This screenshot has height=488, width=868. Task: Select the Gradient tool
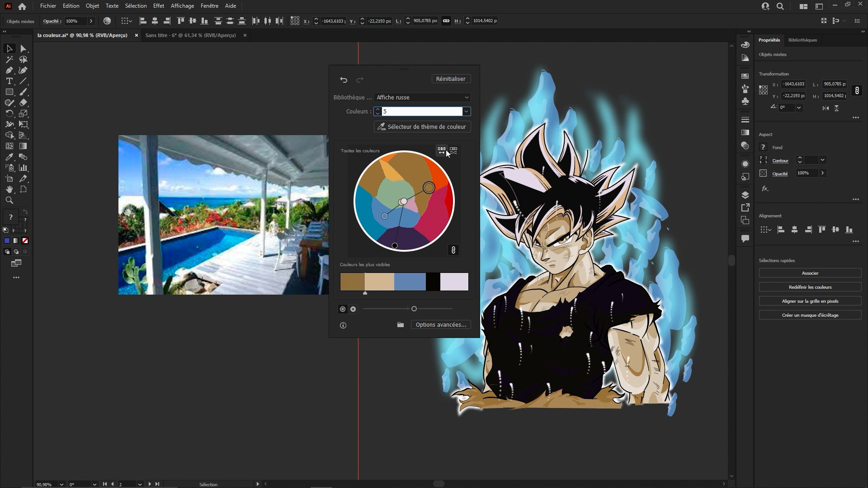24,146
